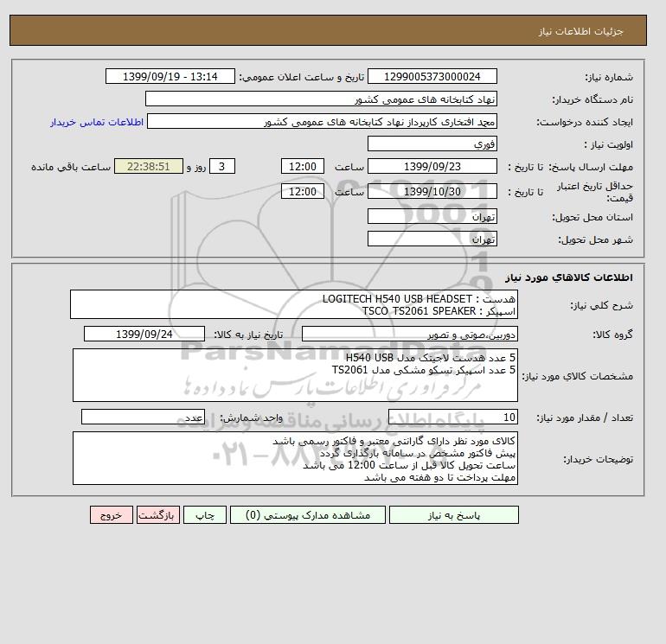This screenshot has height=644, width=666.
Task: Click the گروه کالا label
Action: click(x=613, y=335)
